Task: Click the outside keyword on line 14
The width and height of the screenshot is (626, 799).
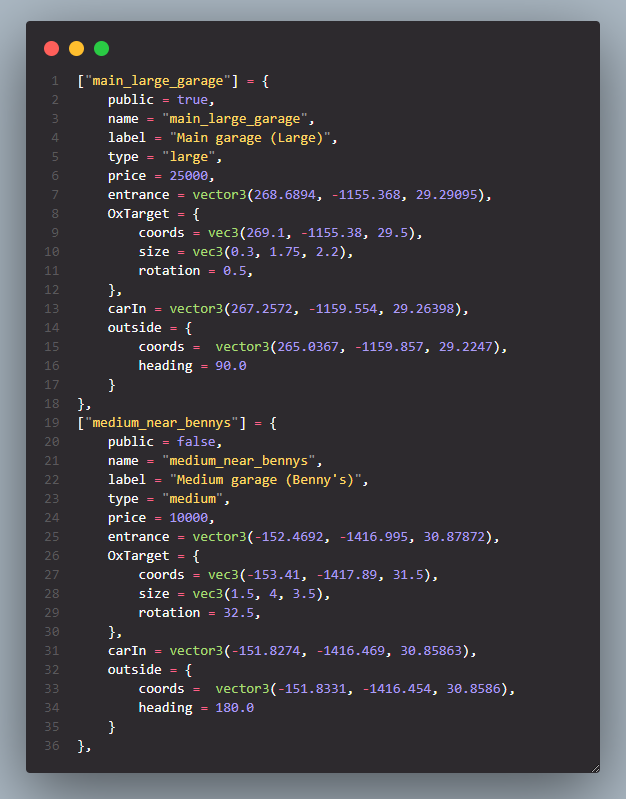Action: pyautogui.click(x=135, y=328)
